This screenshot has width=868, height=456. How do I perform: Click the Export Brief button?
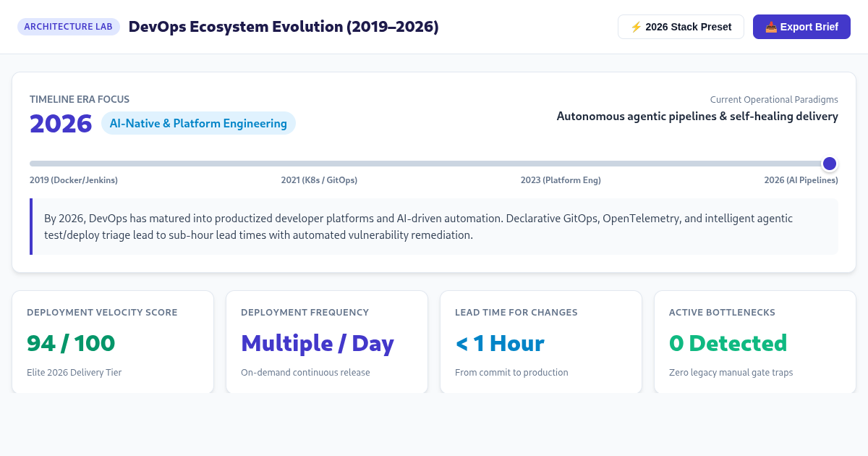pos(801,27)
